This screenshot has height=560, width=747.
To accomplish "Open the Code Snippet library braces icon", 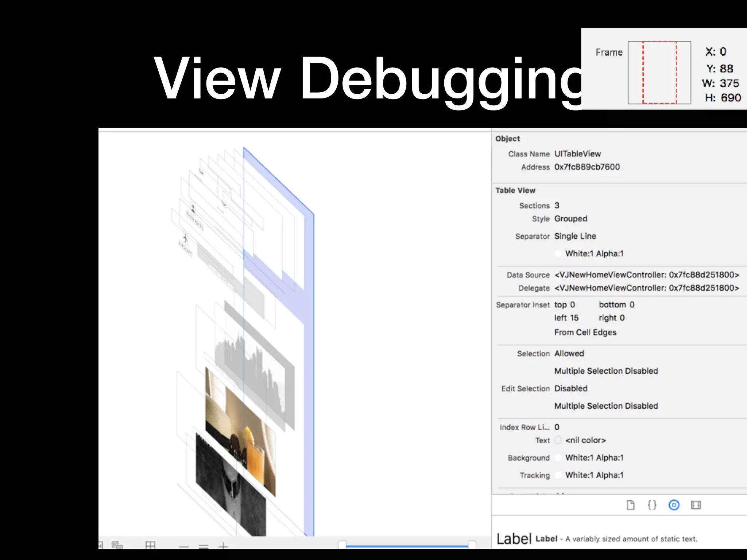I will [652, 505].
